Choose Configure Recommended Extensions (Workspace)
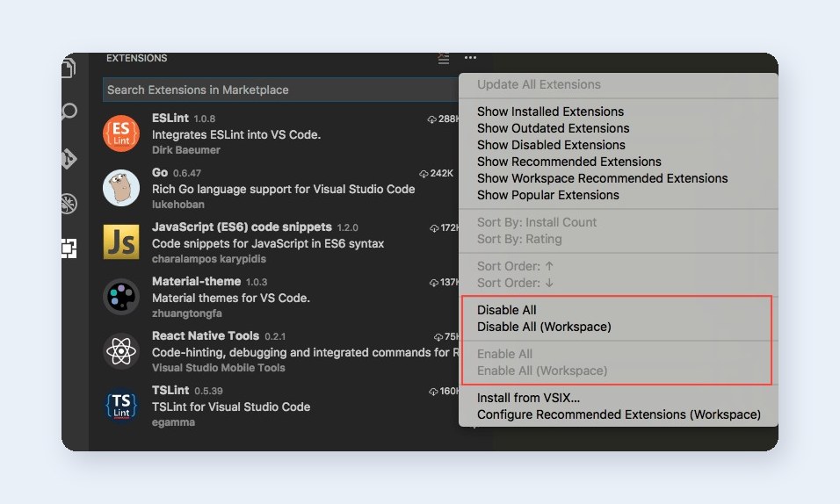 point(619,414)
